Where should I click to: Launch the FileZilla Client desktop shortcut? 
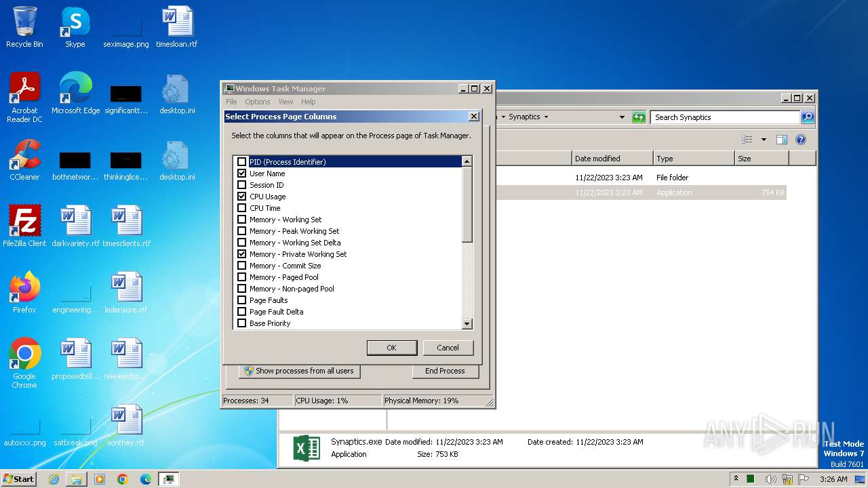24,226
